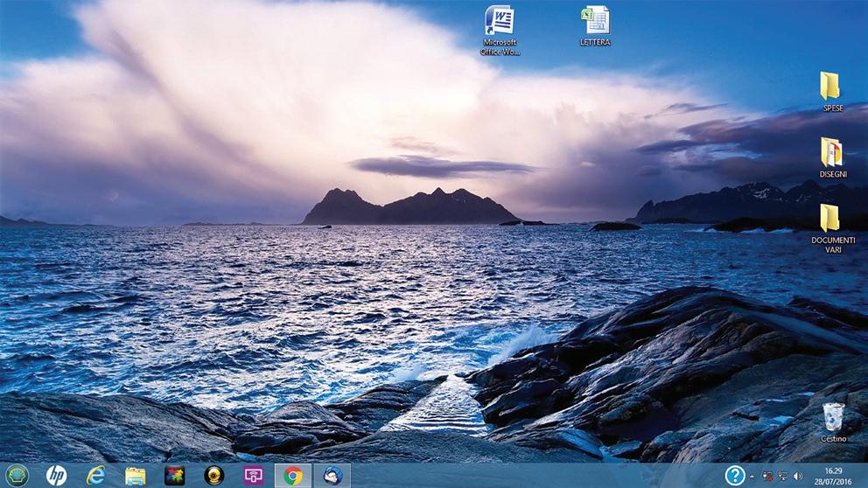Open Internet Explorer from the taskbar
The image size is (868, 488).
click(95, 475)
